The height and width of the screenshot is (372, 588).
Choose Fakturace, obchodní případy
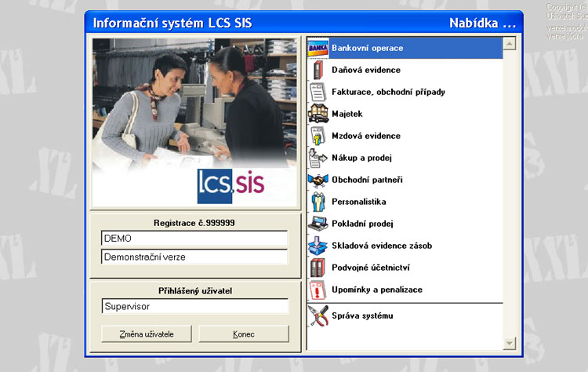pos(388,92)
